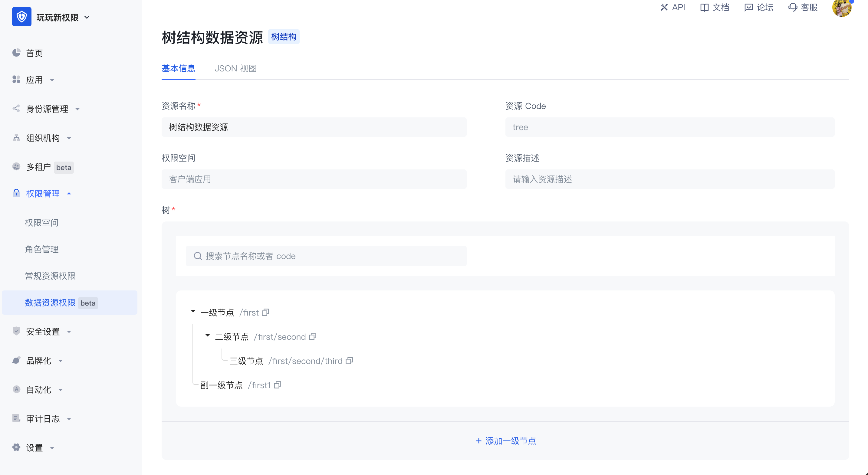Copy the /first/second/third node path
The height and width of the screenshot is (475, 868).
(349, 361)
